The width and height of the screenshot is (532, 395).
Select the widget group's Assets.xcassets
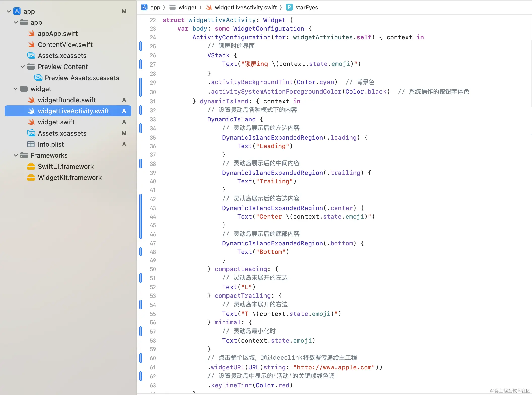coord(62,133)
